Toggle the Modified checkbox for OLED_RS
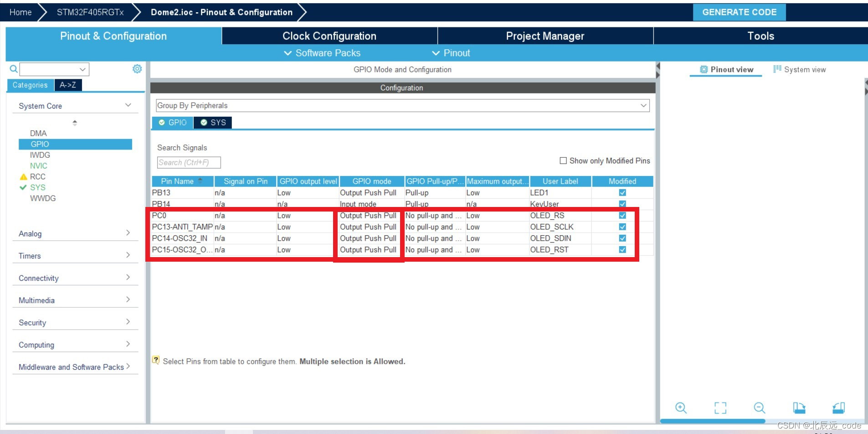 point(622,215)
